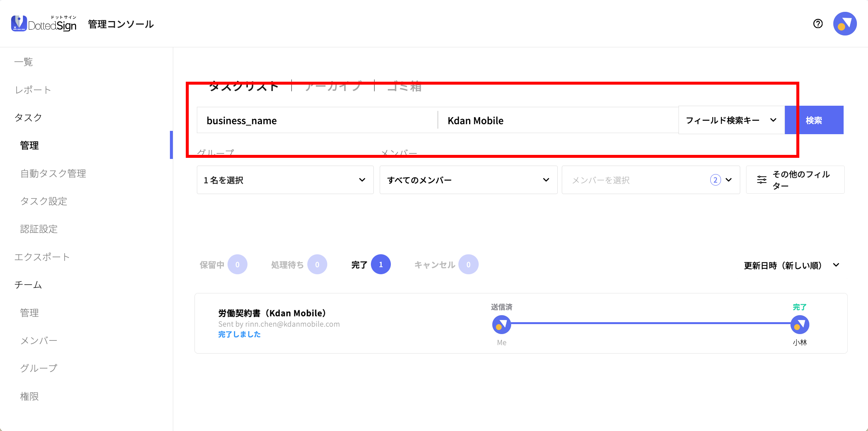Click the 処理待ち count badge
The image size is (868, 431).
coord(317,264)
